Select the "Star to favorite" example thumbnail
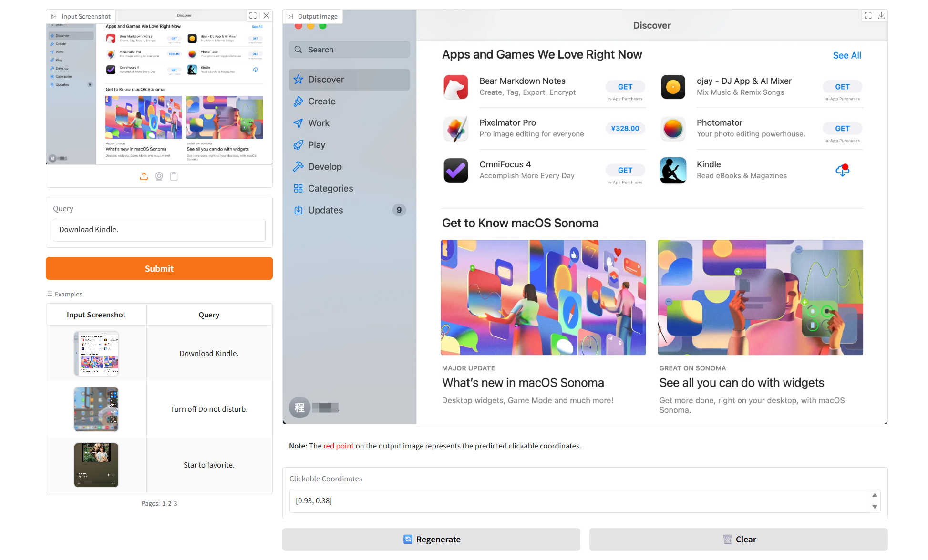The width and height of the screenshot is (928, 560). click(96, 465)
